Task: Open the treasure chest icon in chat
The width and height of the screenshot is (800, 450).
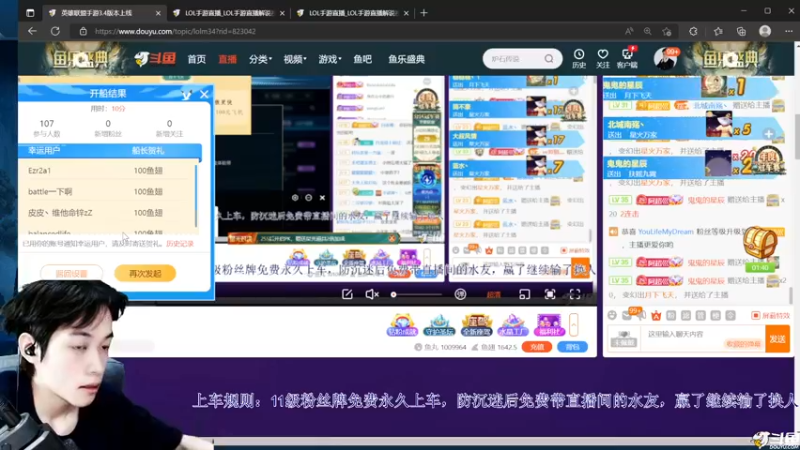Action: [760, 243]
